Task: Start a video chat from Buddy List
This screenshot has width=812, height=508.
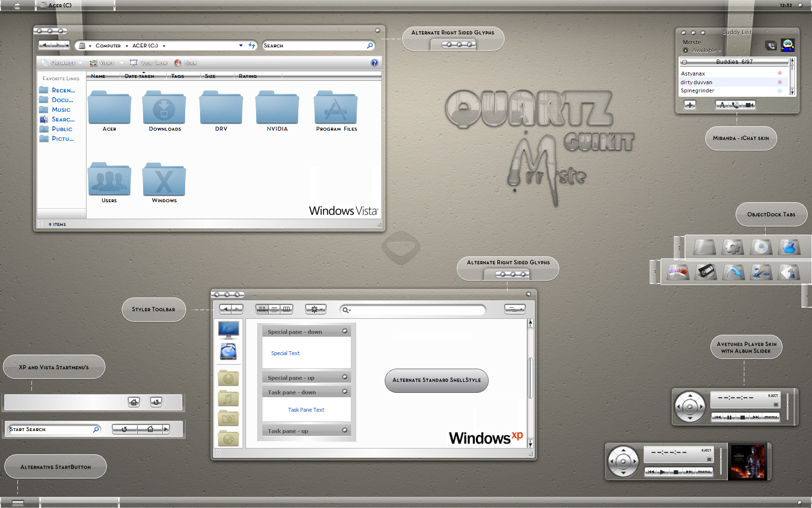Action: [749, 105]
